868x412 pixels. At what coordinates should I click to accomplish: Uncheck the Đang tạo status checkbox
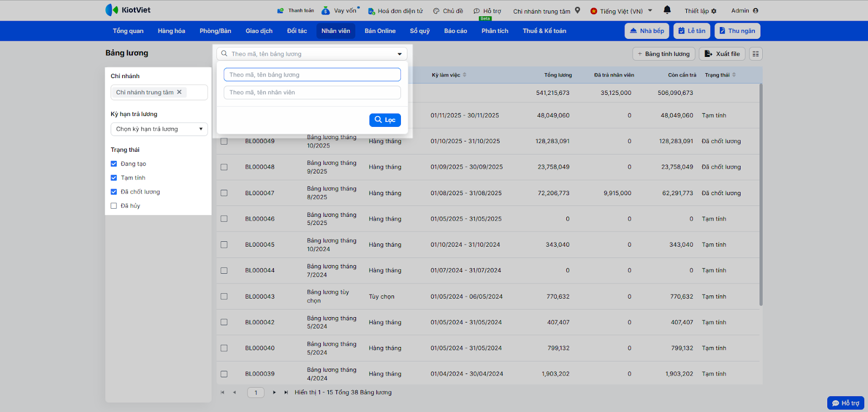tap(114, 164)
